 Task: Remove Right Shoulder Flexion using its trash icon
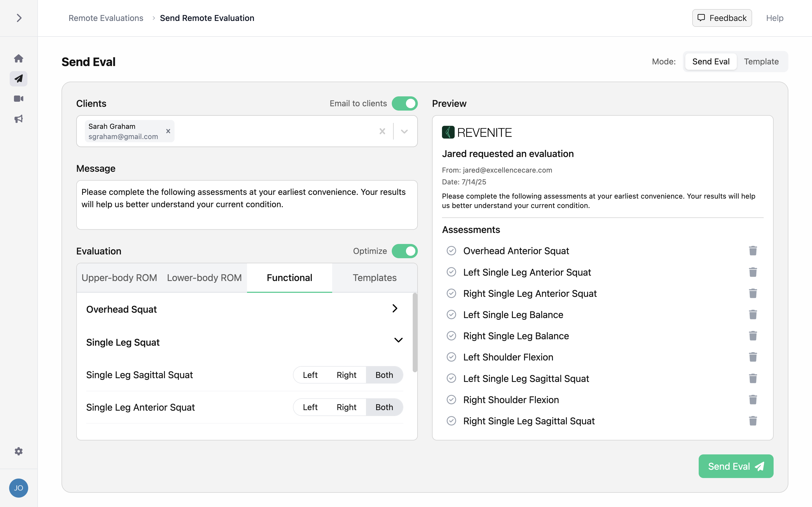click(x=753, y=399)
